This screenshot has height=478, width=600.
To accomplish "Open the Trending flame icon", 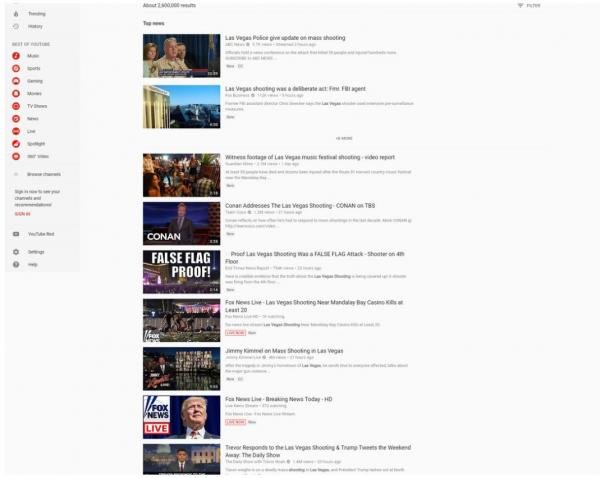I will click(16, 14).
